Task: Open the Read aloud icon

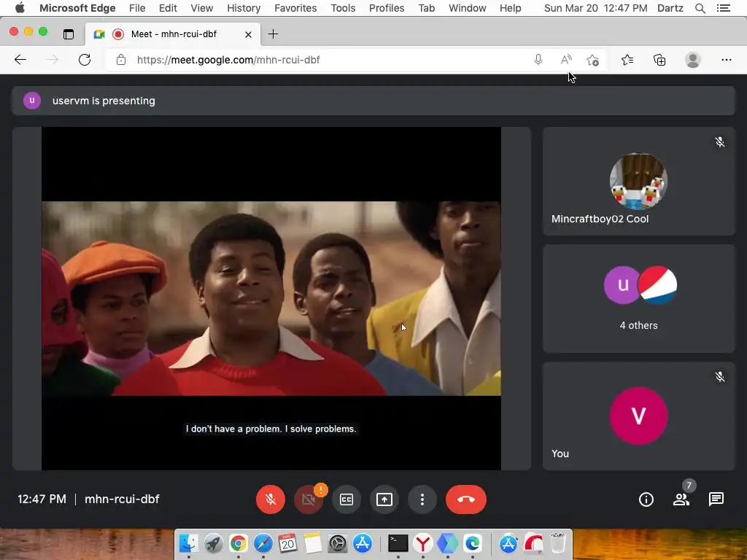Action: click(x=566, y=60)
